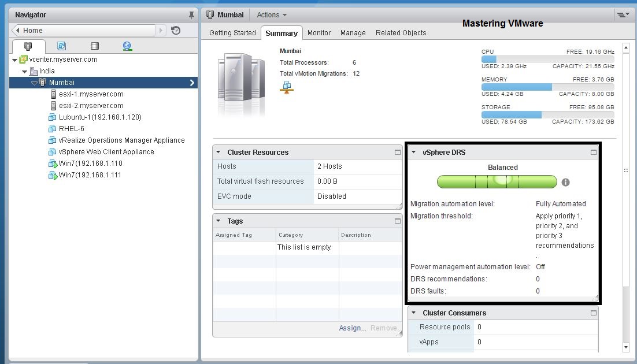Switch to the Monitor tab
637x364 pixels.
[319, 33]
